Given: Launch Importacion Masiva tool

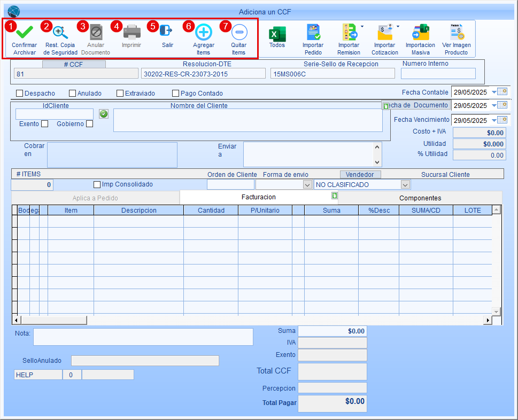Looking at the screenshot, I should [421, 32].
